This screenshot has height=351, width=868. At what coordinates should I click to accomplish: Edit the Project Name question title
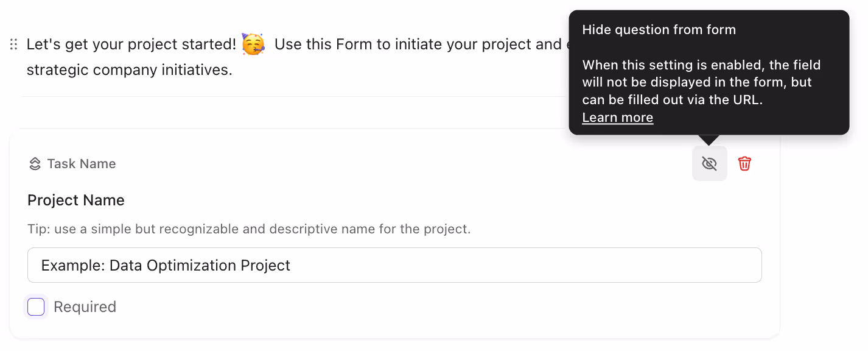tap(75, 200)
